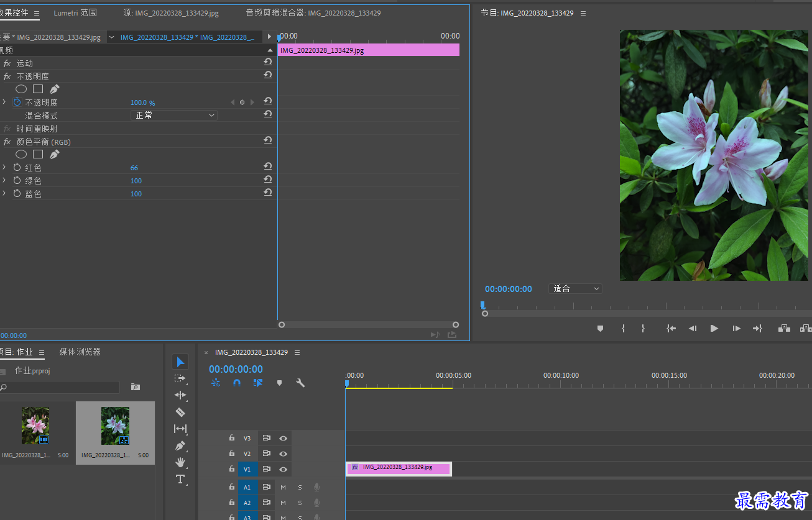Toggle timeline snapping magnet
This screenshot has width=812, height=520.
(237, 383)
